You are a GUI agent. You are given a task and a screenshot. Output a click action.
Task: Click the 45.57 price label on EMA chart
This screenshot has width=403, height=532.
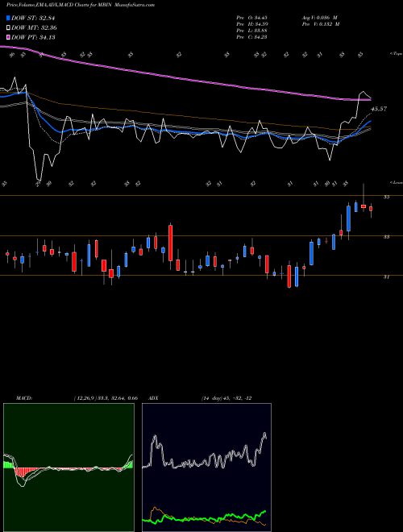pos(379,110)
